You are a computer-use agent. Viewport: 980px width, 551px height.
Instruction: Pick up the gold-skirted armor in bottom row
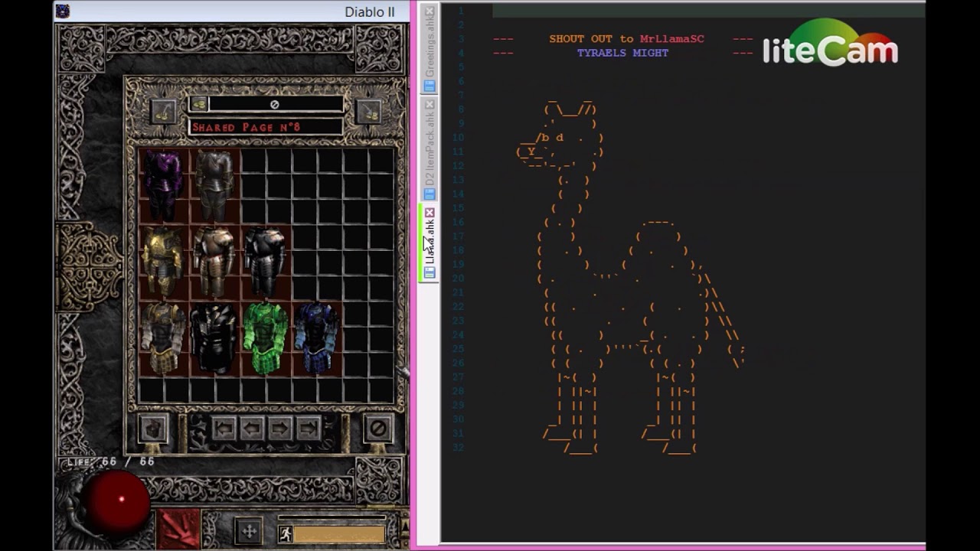click(x=164, y=337)
